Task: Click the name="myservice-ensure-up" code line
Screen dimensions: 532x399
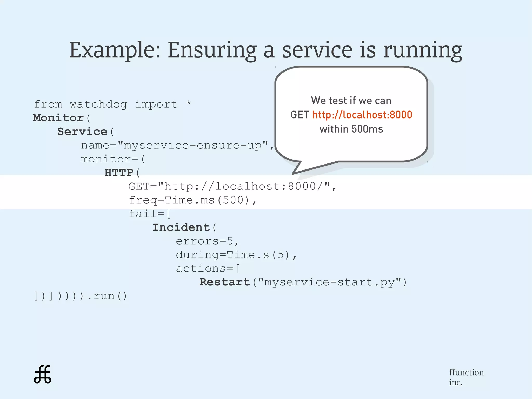Action: tap(177, 145)
